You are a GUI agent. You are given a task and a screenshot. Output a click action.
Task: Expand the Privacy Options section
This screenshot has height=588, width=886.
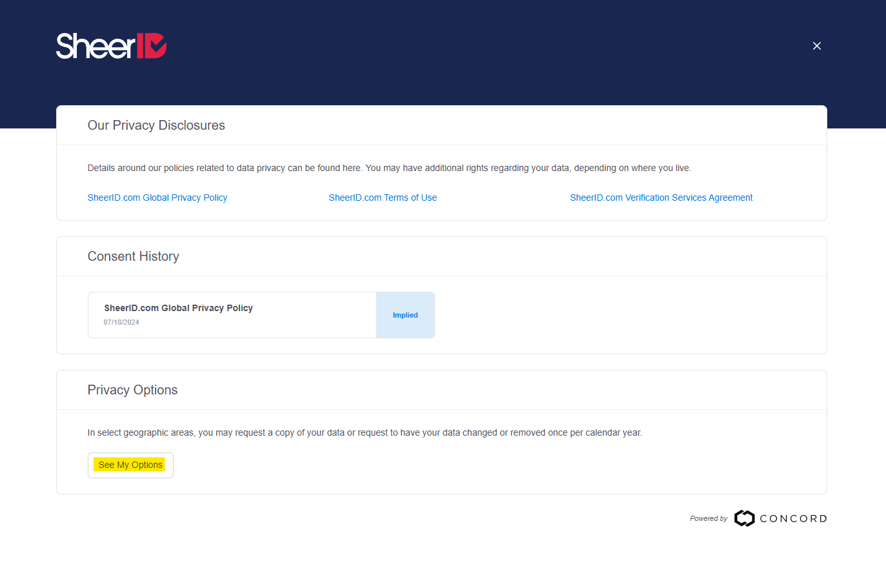coord(132,390)
